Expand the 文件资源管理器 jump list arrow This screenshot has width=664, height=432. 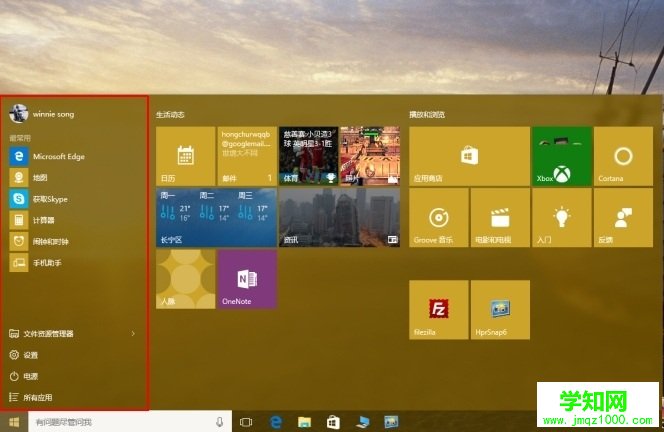133,334
